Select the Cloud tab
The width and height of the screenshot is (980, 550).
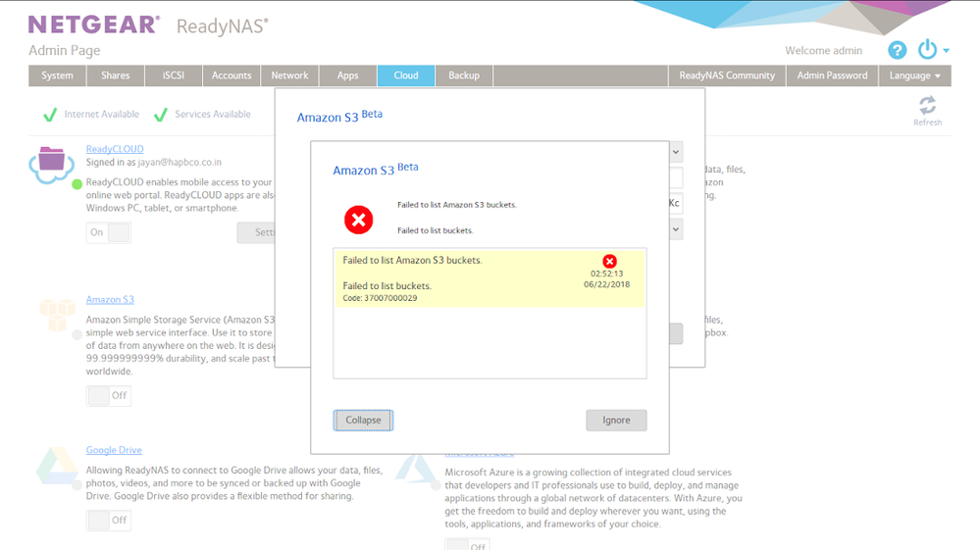(x=406, y=75)
